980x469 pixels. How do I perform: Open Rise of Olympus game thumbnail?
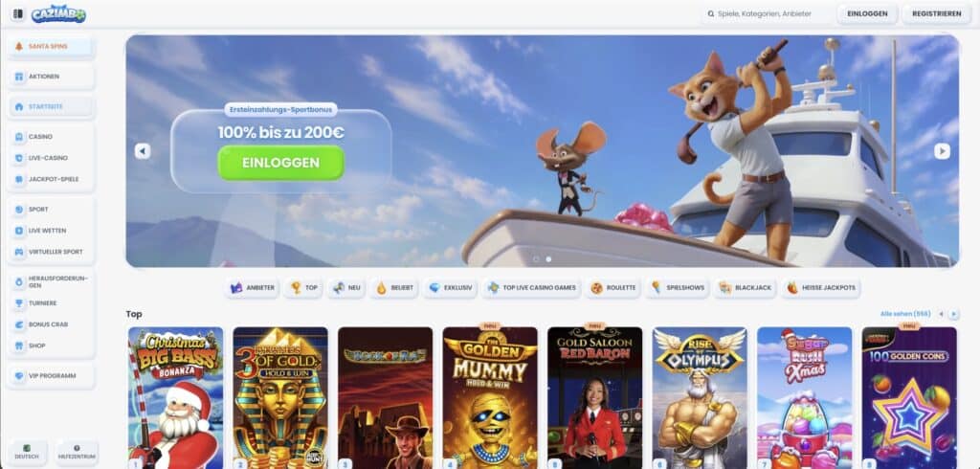(700, 398)
